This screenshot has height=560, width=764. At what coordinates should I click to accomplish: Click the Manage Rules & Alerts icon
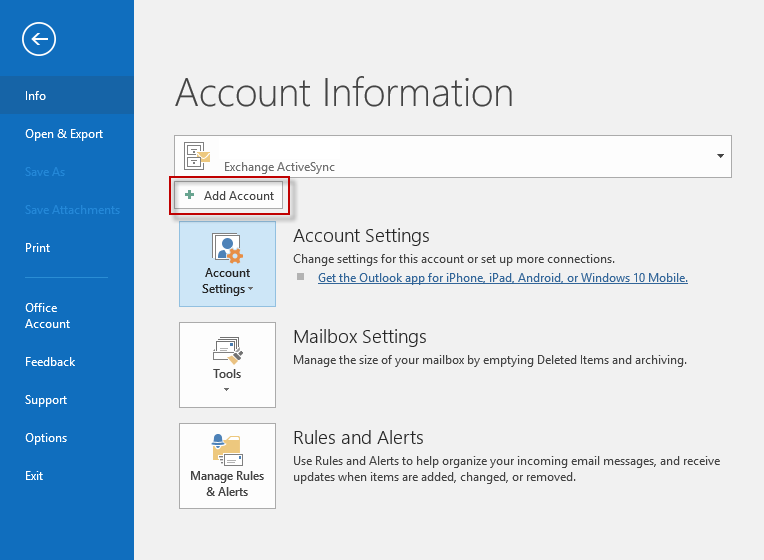[227, 449]
